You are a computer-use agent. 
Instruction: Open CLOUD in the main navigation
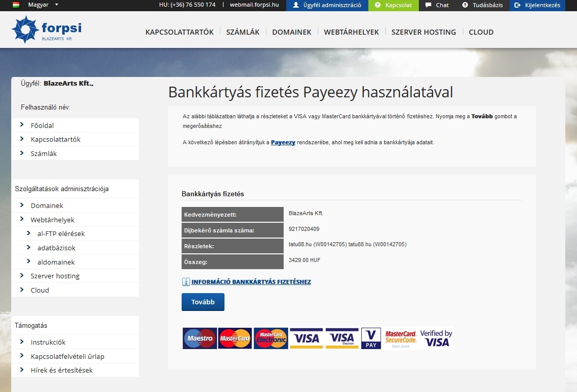click(481, 32)
